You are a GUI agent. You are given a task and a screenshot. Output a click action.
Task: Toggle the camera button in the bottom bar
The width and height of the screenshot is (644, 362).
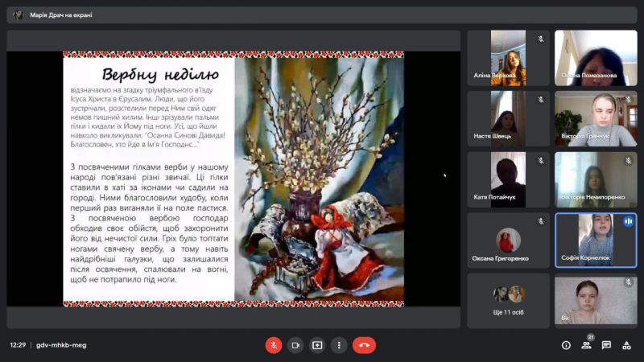click(x=295, y=345)
